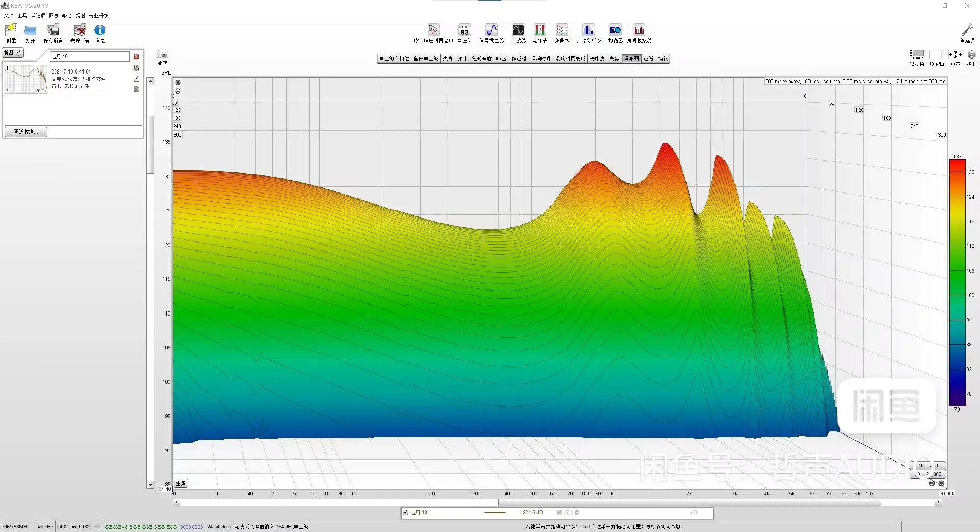Image resolution: width=980 pixels, height=532 pixels.
Task: Open the blue Info icon
Action: click(100, 30)
